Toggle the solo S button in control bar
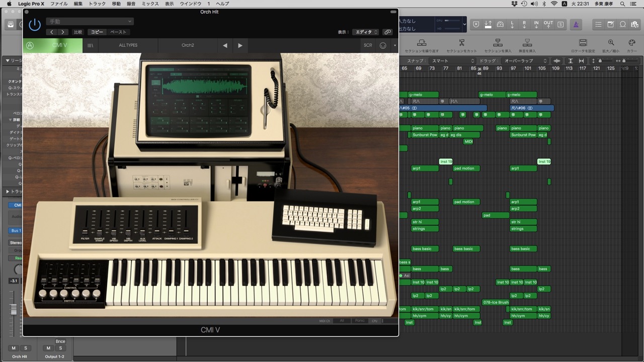Image resolution: width=644 pixels, height=362 pixels. [560, 24]
